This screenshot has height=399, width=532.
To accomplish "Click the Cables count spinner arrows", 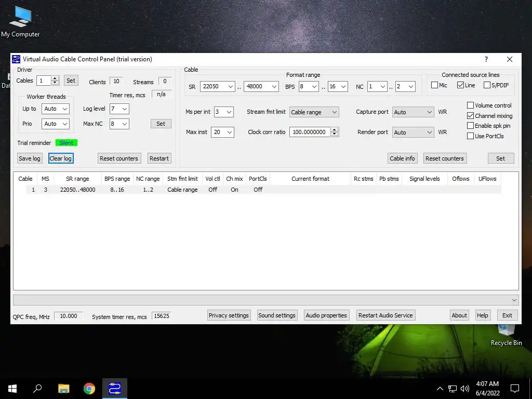I will [x=55, y=81].
